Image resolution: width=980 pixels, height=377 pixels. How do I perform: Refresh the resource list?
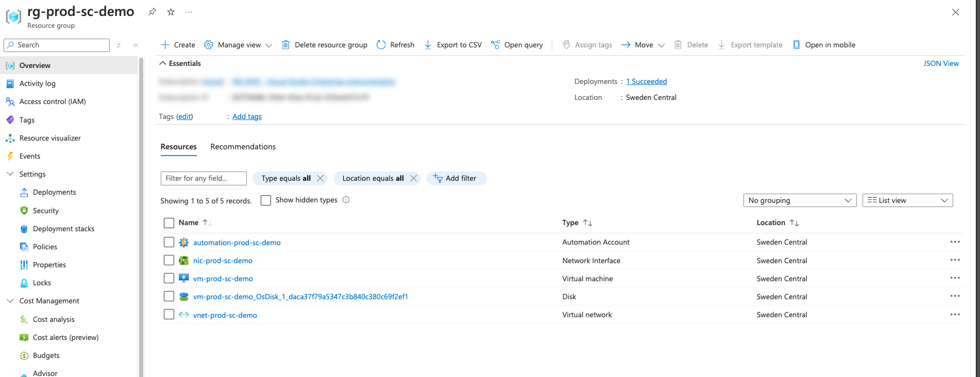point(395,45)
